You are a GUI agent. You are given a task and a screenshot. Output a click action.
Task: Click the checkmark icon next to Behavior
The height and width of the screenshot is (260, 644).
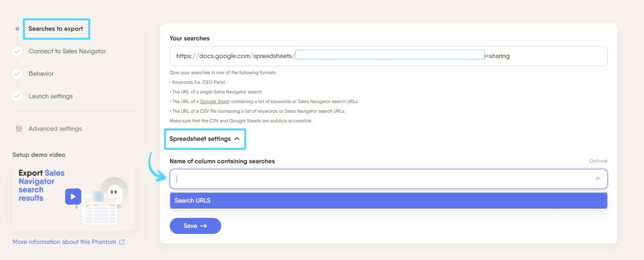[17, 74]
